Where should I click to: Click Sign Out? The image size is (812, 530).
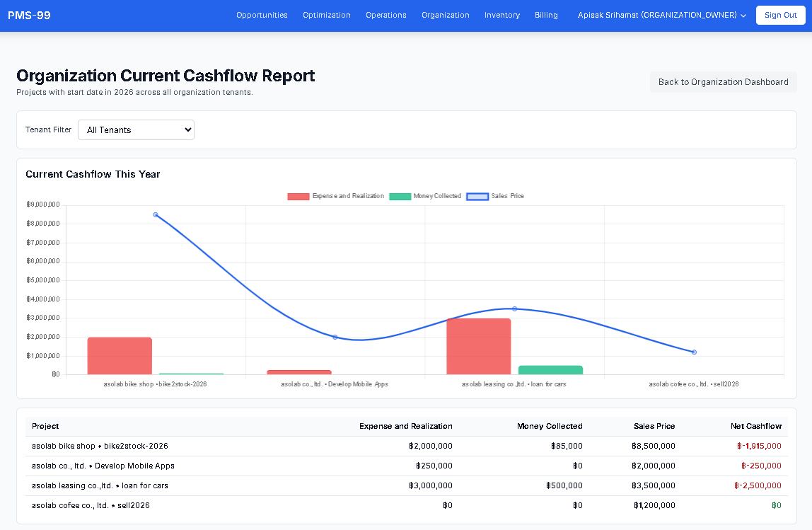pos(780,15)
